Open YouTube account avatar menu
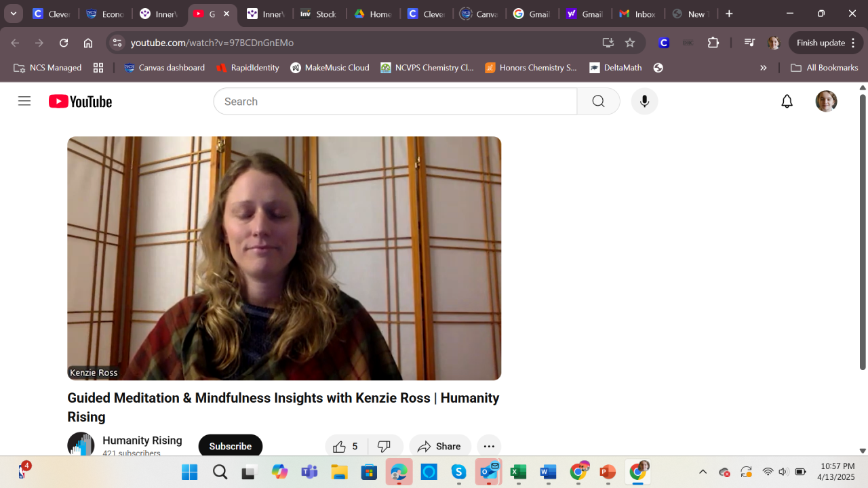The height and width of the screenshot is (488, 868). (826, 102)
